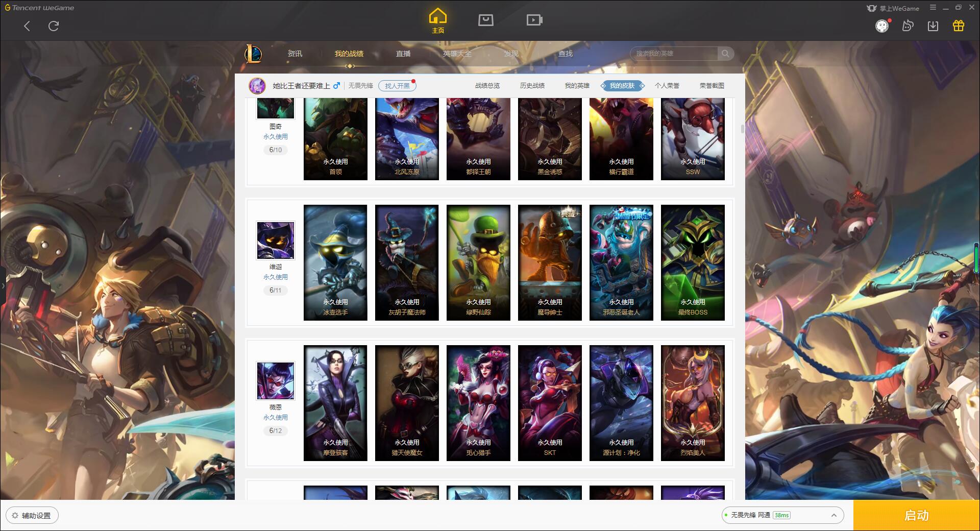Open the SSW skin card
980x531 pixels.
tap(693, 139)
